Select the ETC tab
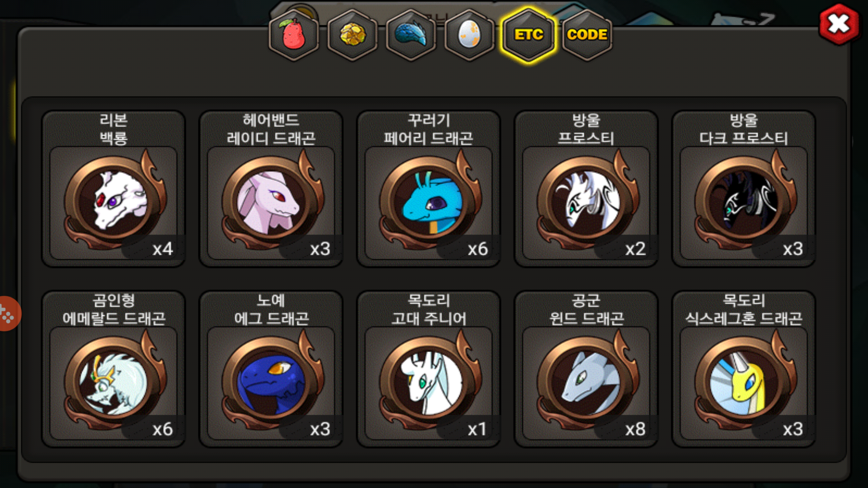The width and height of the screenshot is (868, 488). [528, 35]
